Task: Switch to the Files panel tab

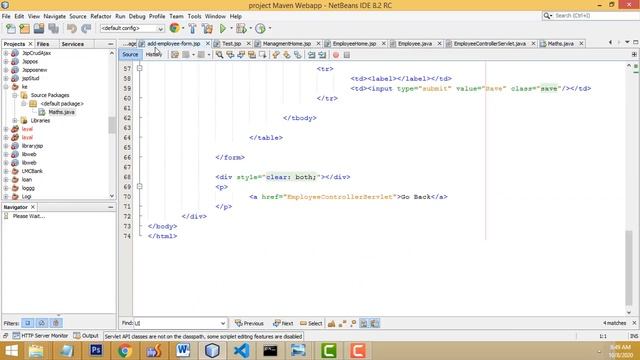Action: (43, 44)
